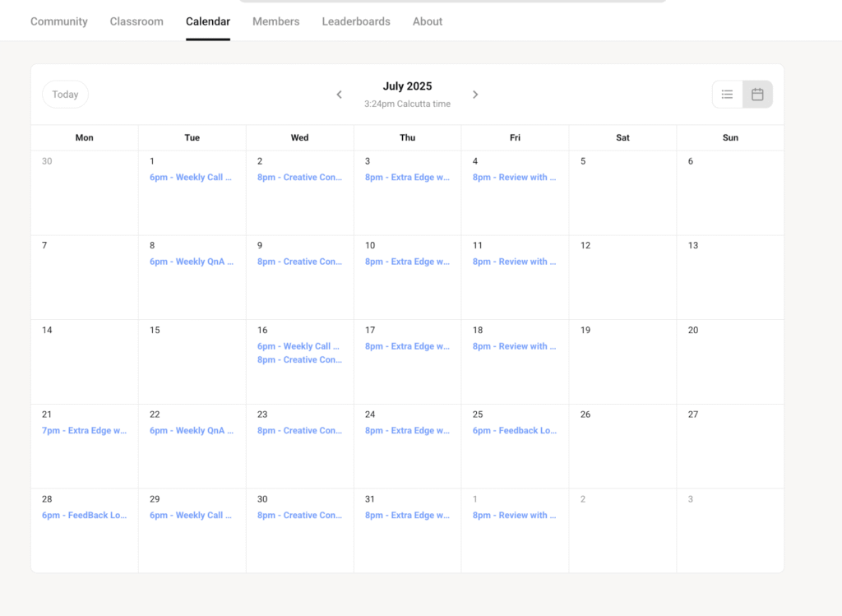The image size is (842, 616).
Task: Open 7pm Extra Edge event on July 21
Action: coord(85,431)
